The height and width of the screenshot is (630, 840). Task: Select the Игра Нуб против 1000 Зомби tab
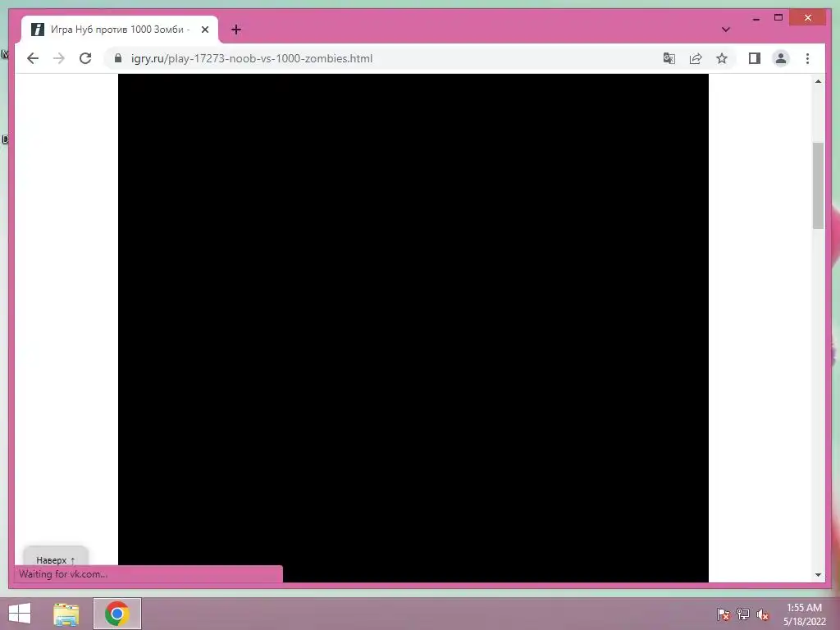click(x=120, y=30)
